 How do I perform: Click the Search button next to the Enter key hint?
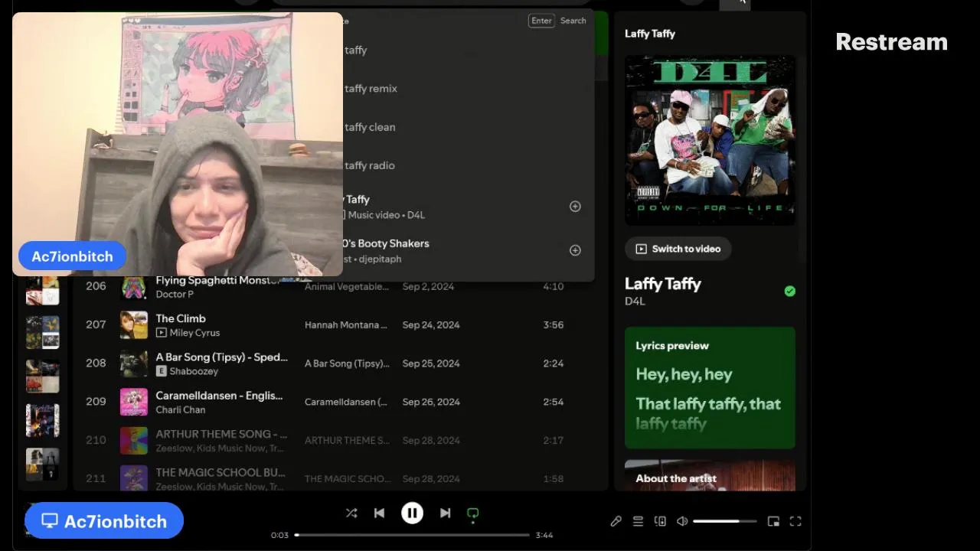[573, 21]
